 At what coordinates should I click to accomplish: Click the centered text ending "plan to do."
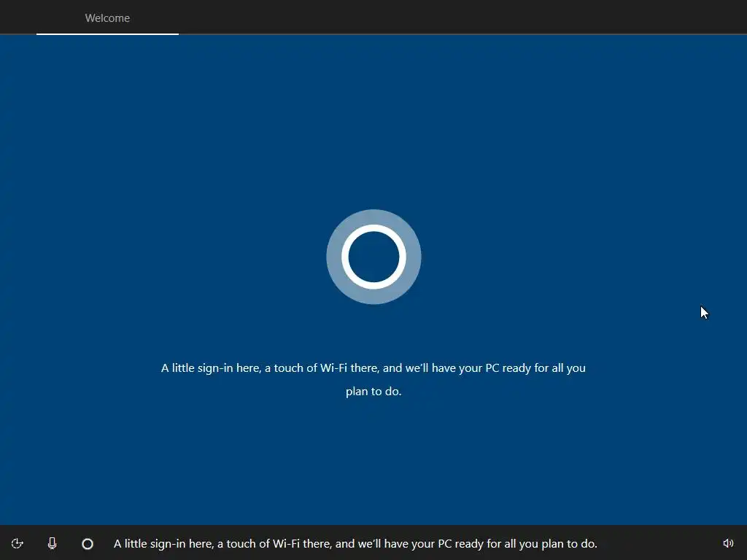point(373,379)
